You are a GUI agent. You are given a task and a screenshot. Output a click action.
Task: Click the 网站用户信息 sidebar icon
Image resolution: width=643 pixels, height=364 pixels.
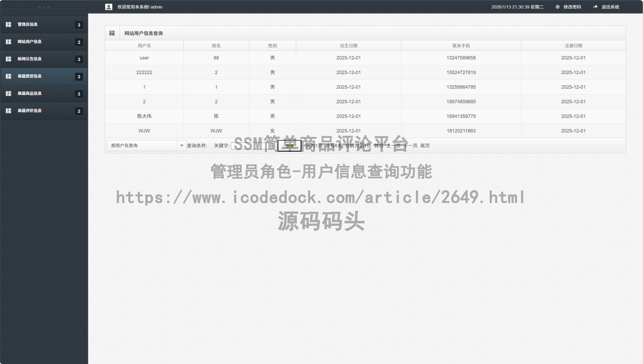pos(8,42)
